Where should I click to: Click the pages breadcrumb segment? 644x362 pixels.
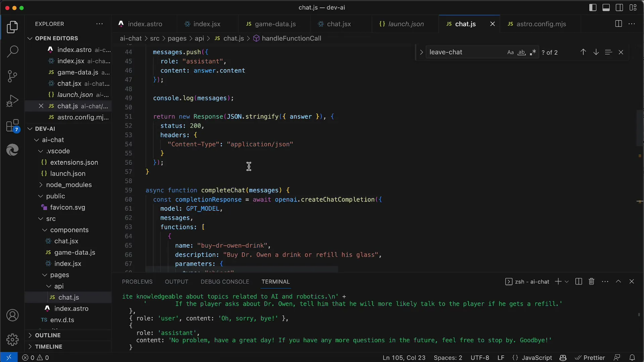[x=177, y=38]
